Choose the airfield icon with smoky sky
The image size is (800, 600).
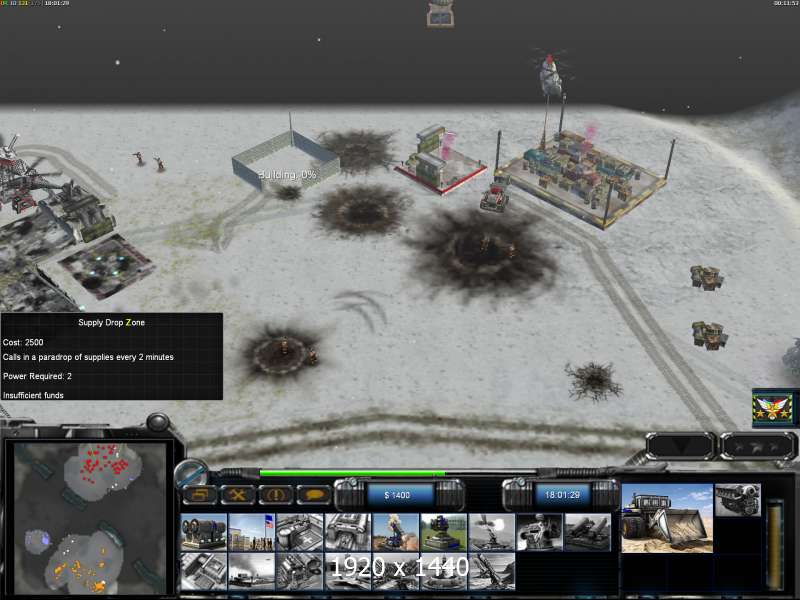click(251, 571)
